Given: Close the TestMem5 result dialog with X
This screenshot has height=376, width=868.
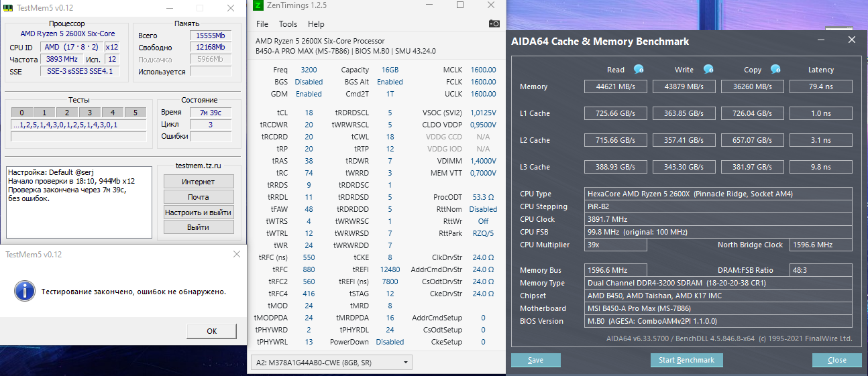Looking at the screenshot, I should pos(236,255).
